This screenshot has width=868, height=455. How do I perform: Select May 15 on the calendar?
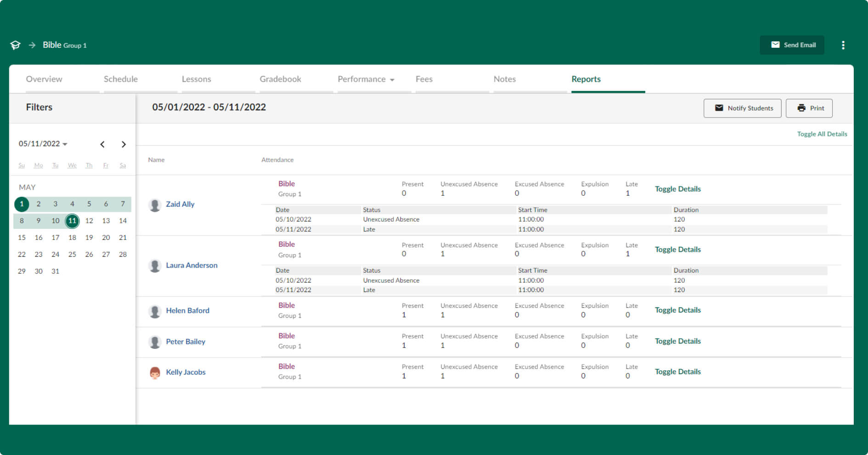click(22, 238)
